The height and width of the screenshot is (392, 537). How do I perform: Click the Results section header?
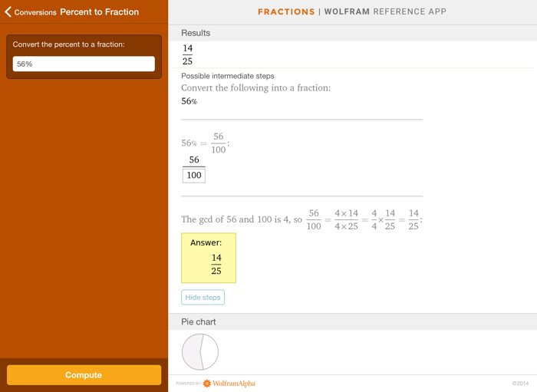[x=352, y=33]
